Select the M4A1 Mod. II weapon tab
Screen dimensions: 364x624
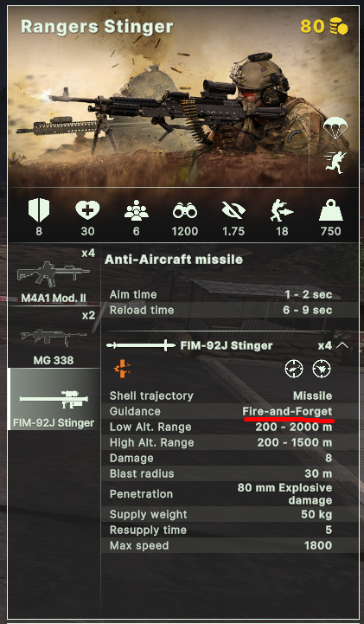(x=54, y=274)
